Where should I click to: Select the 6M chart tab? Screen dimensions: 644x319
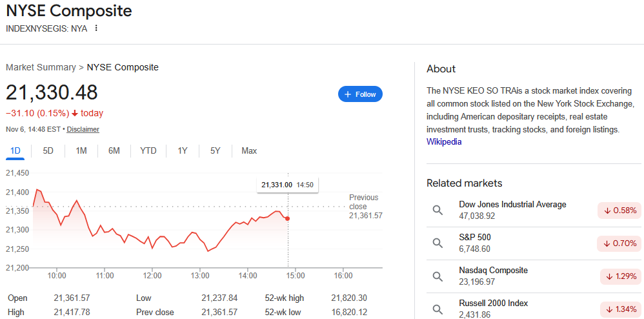click(x=114, y=150)
